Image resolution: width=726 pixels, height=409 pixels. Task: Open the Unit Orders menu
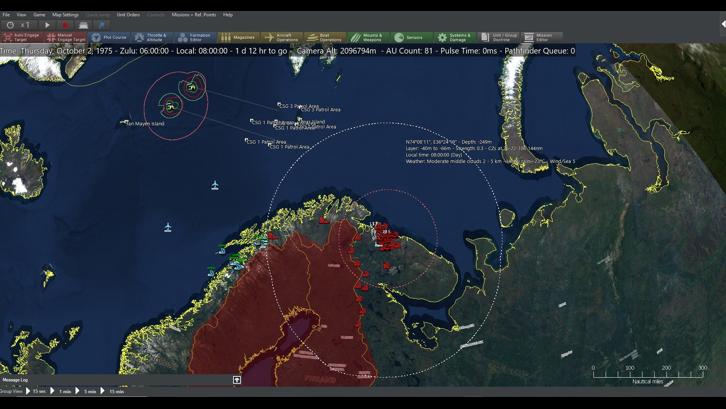point(128,15)
